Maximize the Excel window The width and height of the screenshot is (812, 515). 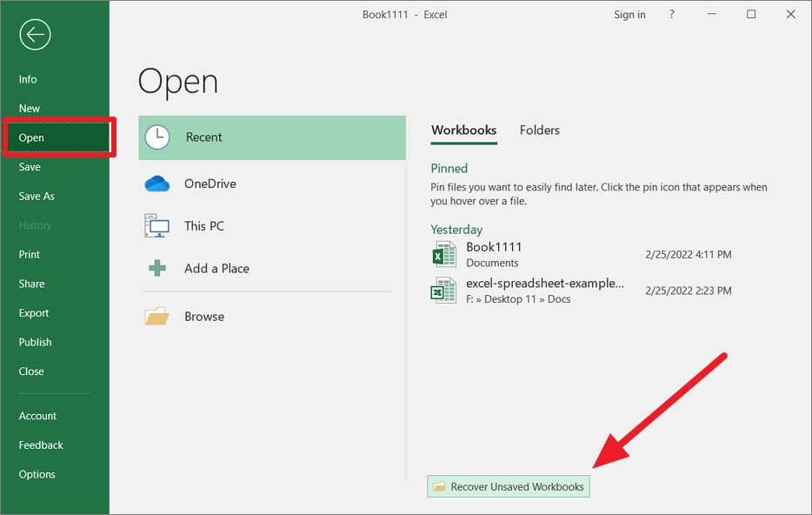click(751, 14)
